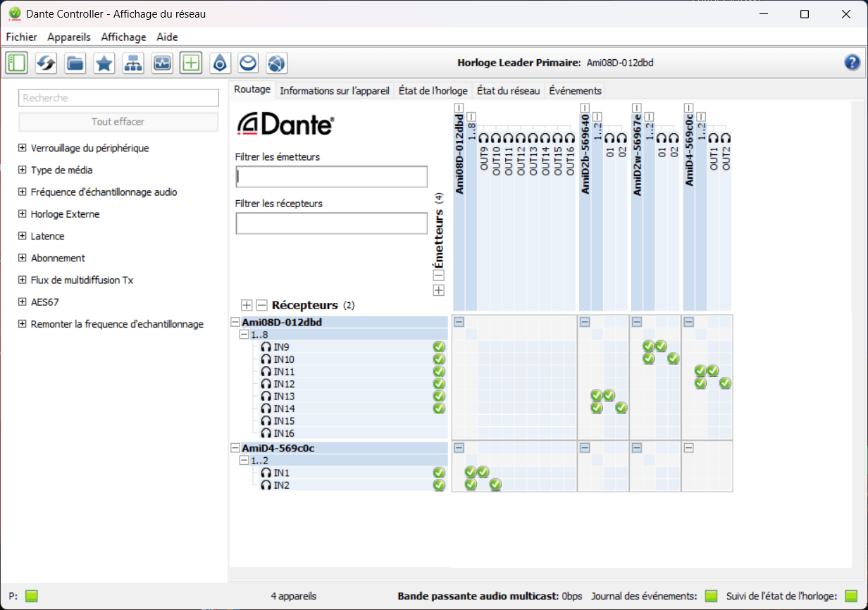Open the blue help question mark icon
The image size is (868, 610).
pos(852,63)
